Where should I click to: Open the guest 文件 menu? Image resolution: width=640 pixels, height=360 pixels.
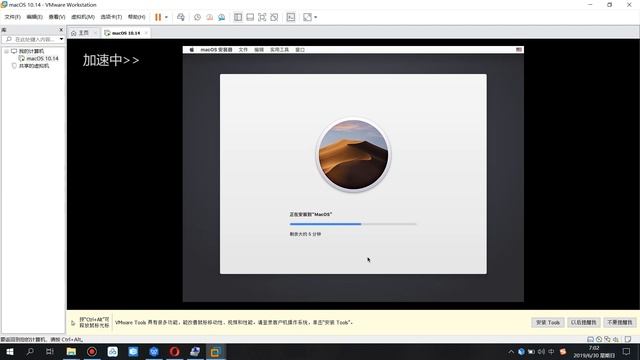click(x=243, y=49)
